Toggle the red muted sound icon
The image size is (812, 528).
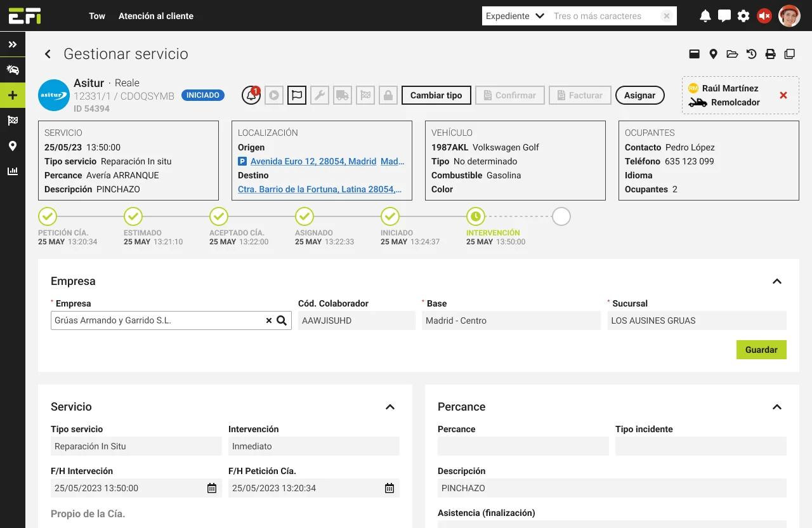(764, 16)
